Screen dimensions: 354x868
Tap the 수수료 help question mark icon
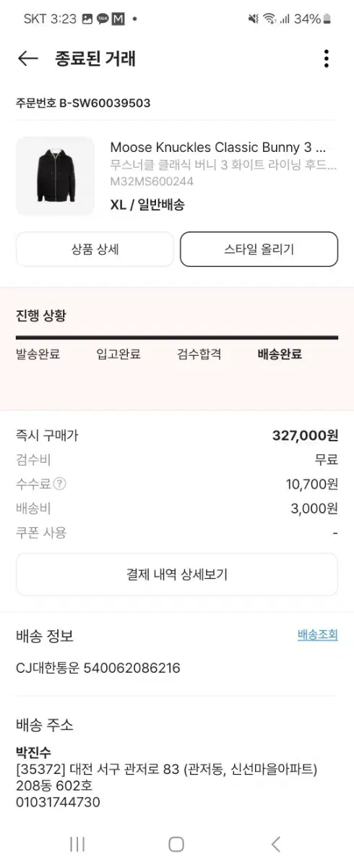60,484
